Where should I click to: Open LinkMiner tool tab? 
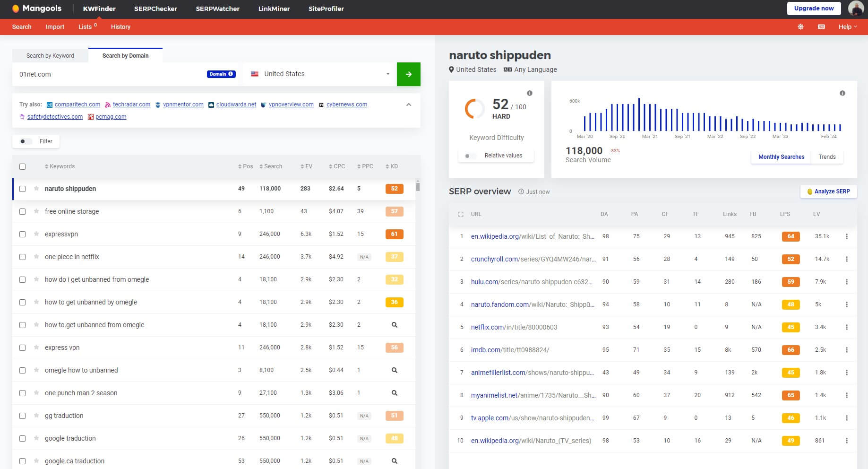point(274,9)
